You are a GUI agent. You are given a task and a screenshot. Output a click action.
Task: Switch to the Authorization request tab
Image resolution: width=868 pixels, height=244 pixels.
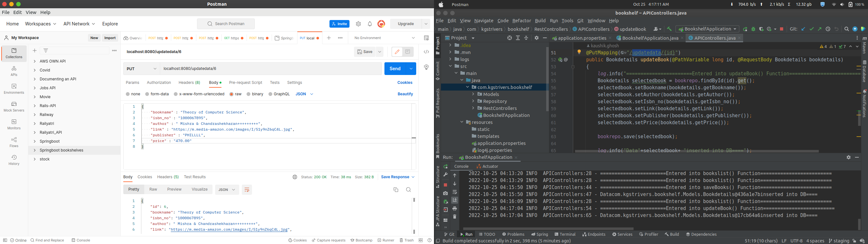[159, 83]
